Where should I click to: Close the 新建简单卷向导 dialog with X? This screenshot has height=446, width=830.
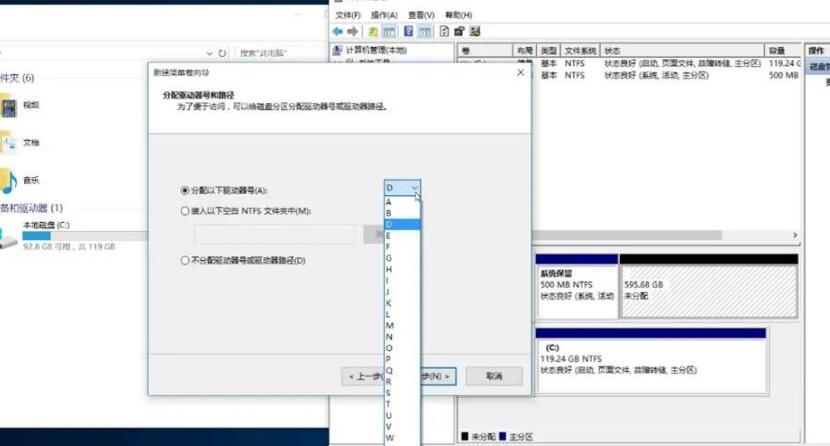tap(520, 72)
